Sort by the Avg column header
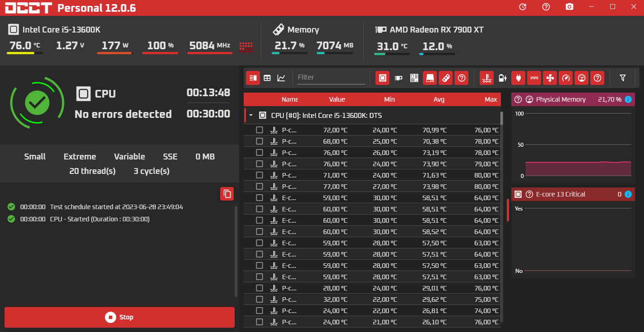The width and height of the screenshot is (644, 332). click(439, 99)
